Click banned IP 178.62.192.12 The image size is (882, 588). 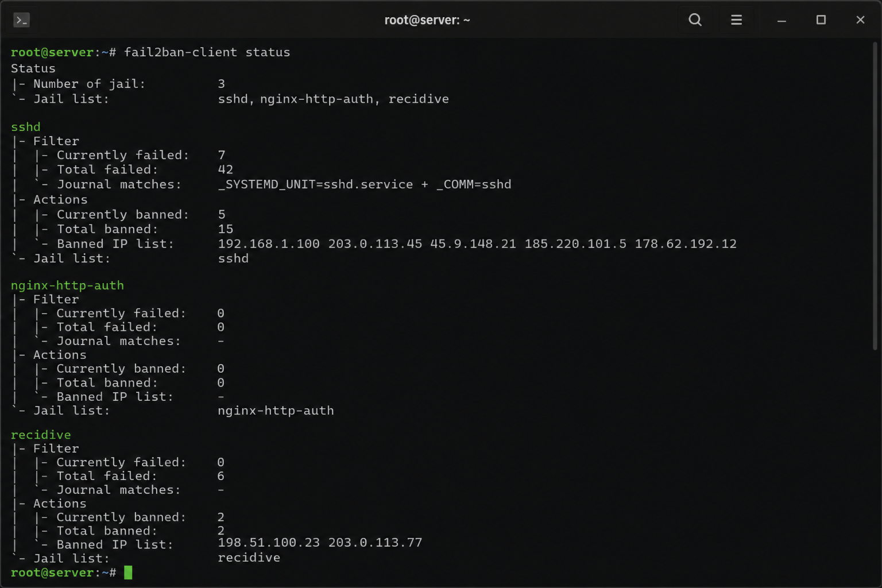point(686,243)
